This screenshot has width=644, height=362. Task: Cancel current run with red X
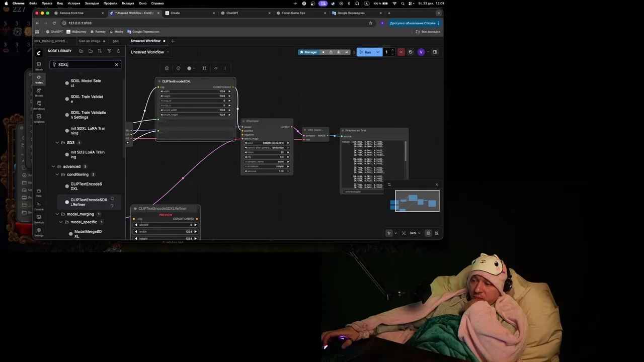(x=401, y=52)
